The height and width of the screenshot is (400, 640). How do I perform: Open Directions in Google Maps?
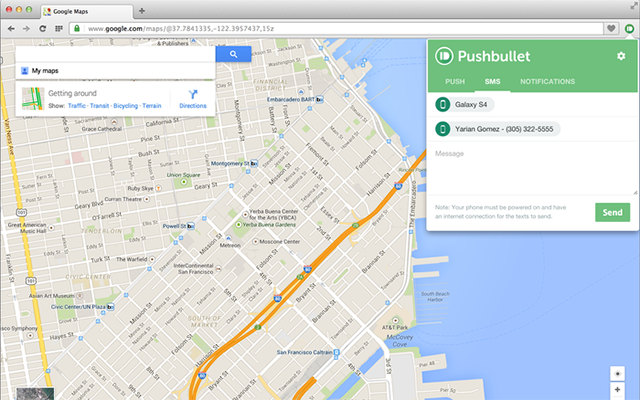click(x=193, y=99)
